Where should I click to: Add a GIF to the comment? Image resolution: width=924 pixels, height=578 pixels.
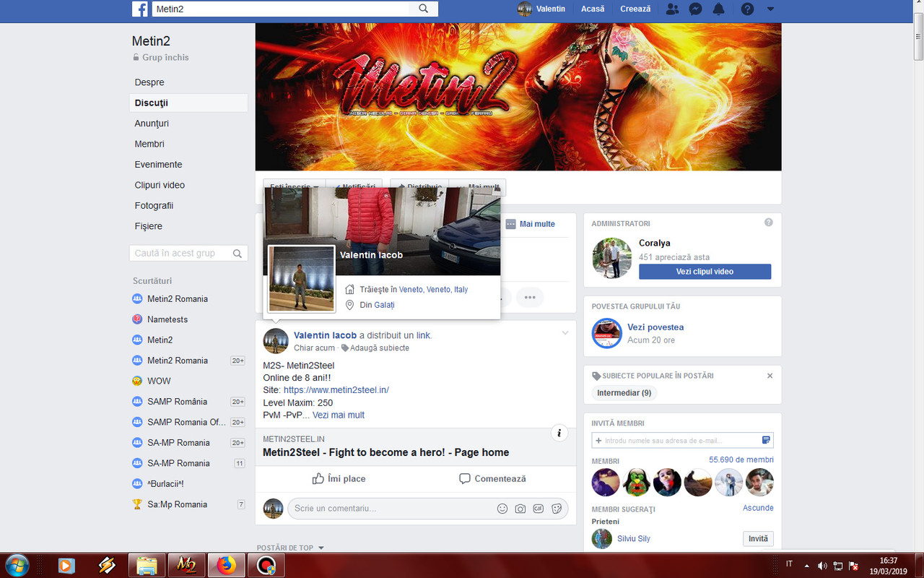tap(539, 509)
